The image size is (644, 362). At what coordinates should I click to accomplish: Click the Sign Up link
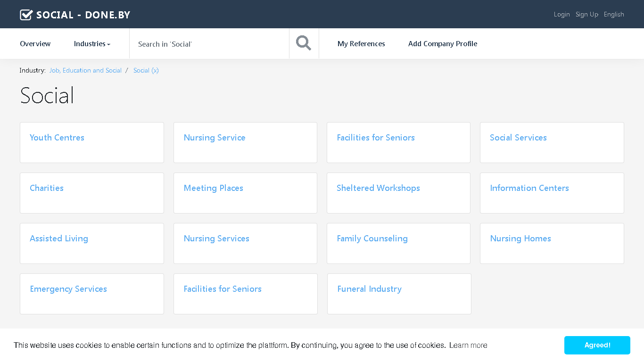point(587,15)
